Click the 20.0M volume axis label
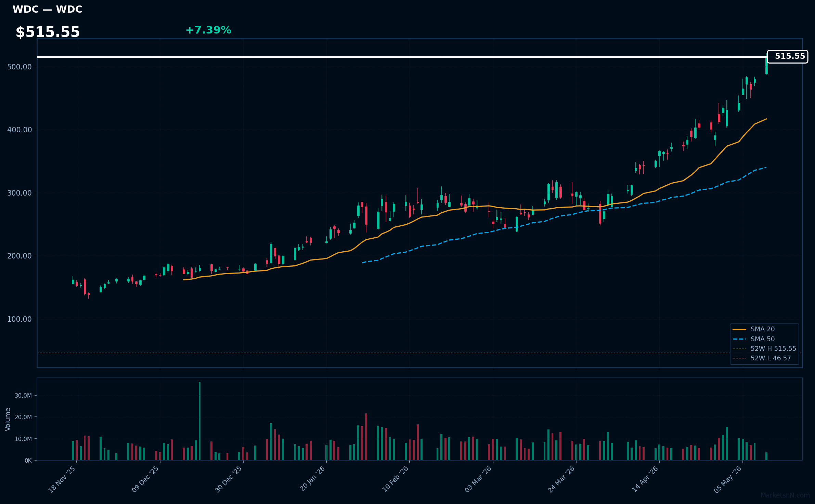815x504 pixels. [x=23, y=417]
